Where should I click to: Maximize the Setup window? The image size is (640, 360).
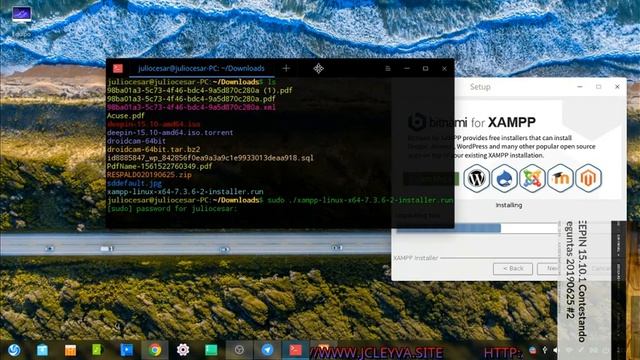(x=598, y=87)
